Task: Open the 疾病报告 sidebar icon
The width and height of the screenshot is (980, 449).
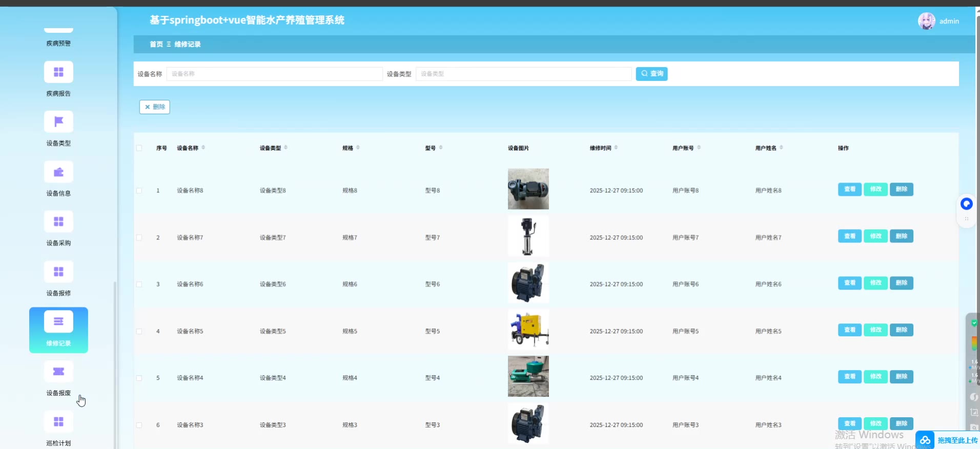Action: pos(58,72)
